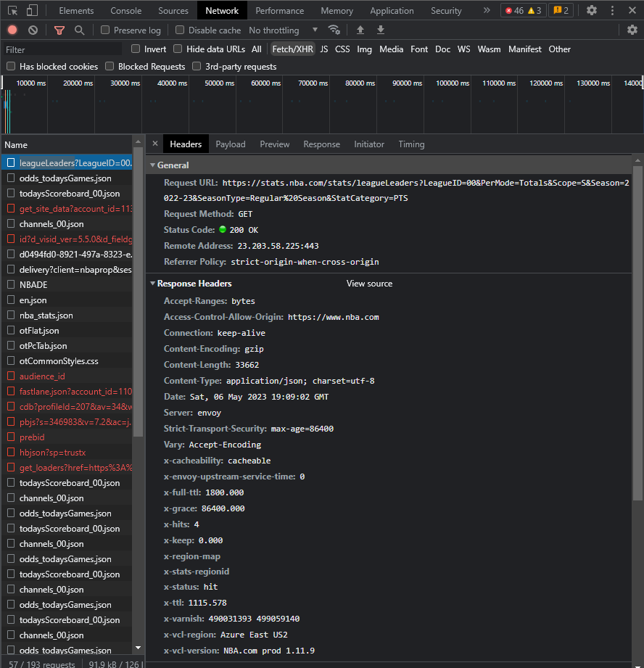
Task: Click the View source link
Action: click(x=369, y=284)
